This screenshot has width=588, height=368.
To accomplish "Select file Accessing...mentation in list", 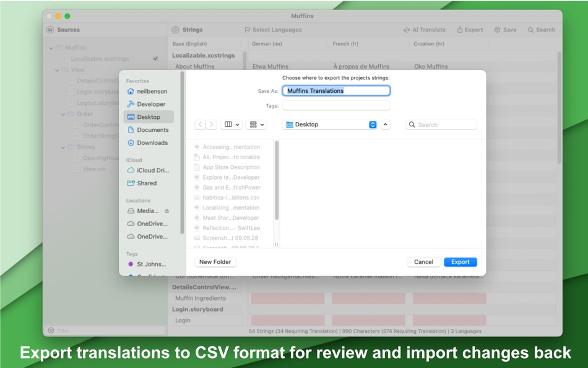I will [231, 147].
